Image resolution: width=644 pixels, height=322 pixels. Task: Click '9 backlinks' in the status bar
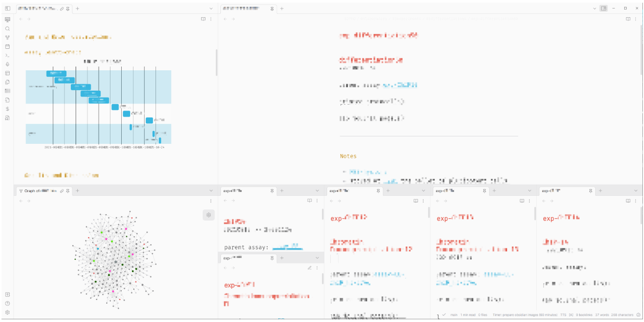coord(584,314)
